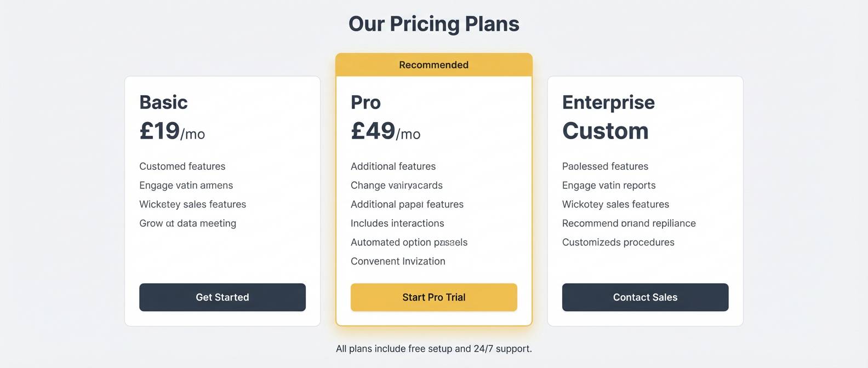Click the Pro plan heading

point(366,102)
